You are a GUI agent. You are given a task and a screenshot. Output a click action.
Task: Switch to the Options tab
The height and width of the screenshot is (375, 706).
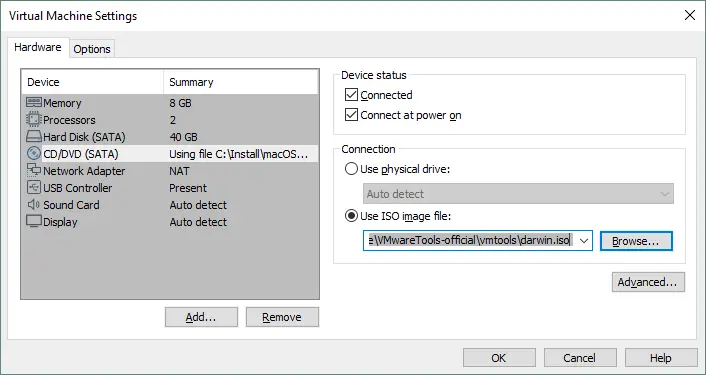[92, 49]
